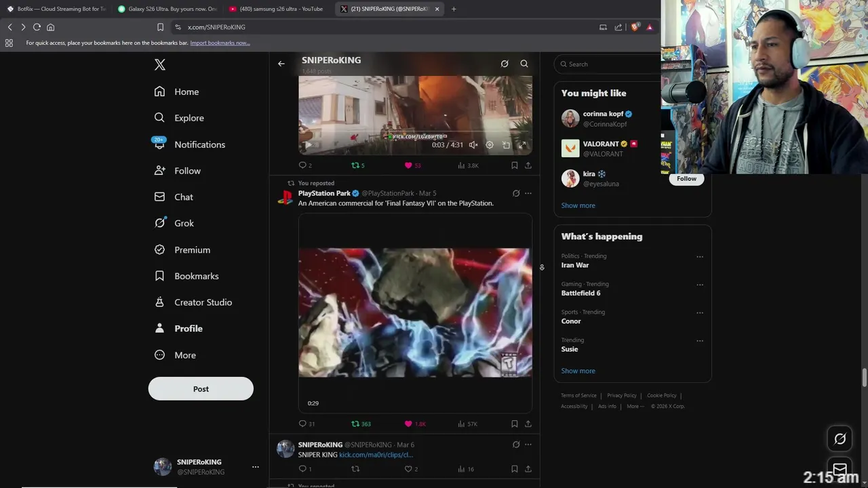Share the PlayStation Park post
The height and width of the screenshot is (488, 868).
pyautogui.click(x=528, y=424)
